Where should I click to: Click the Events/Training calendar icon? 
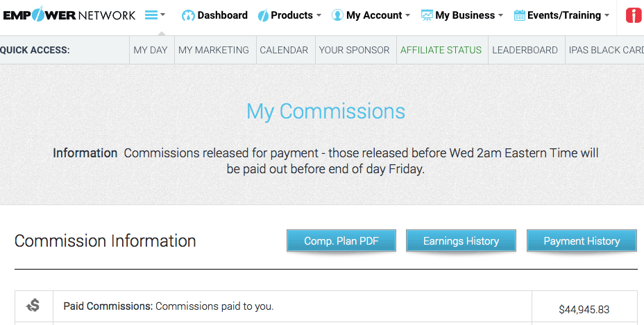coord(519,16)
